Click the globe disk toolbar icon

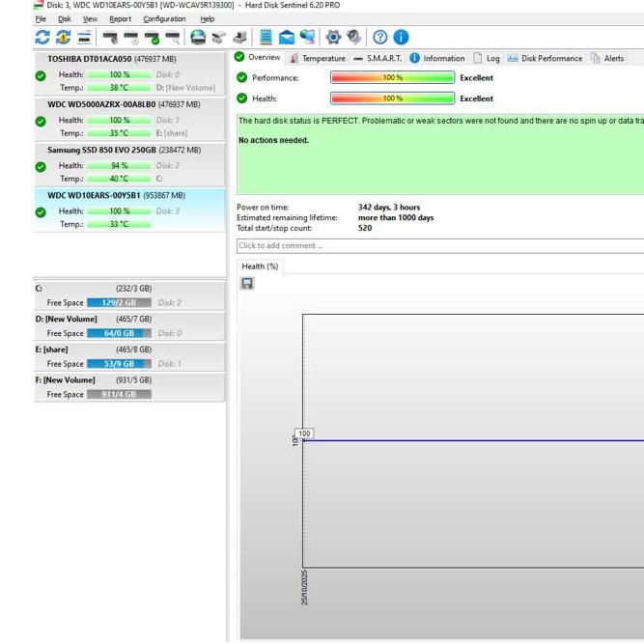(198, 38)
